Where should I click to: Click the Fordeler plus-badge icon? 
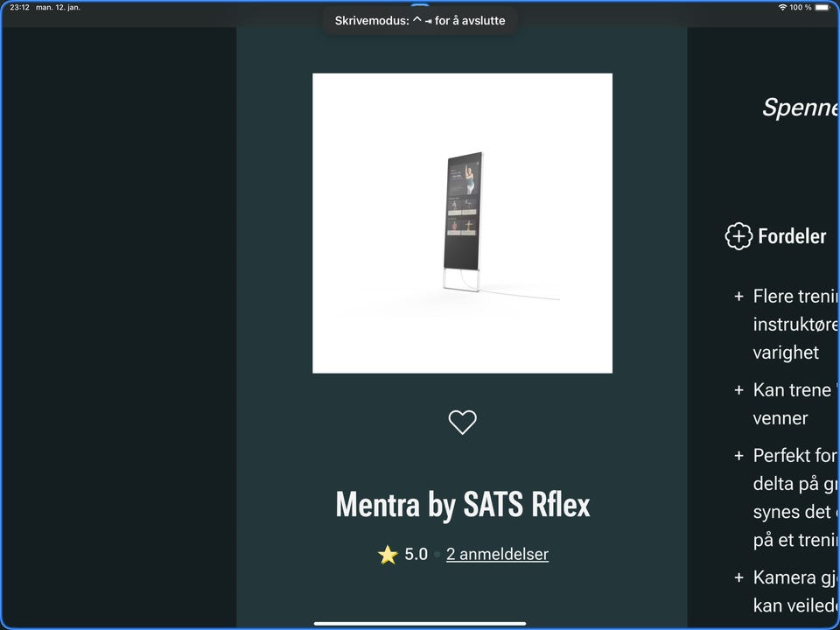pos(738,236)
